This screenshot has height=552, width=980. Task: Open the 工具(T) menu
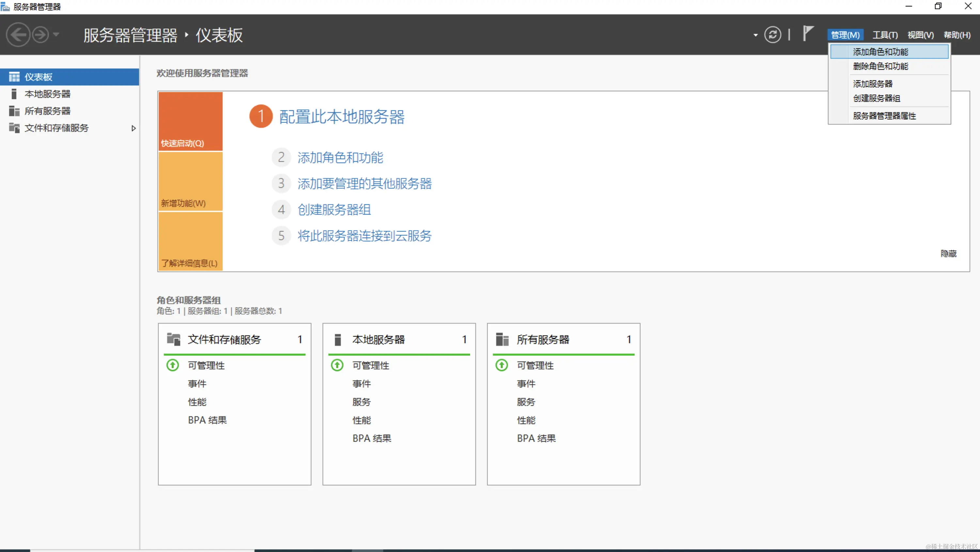point(885,35)
